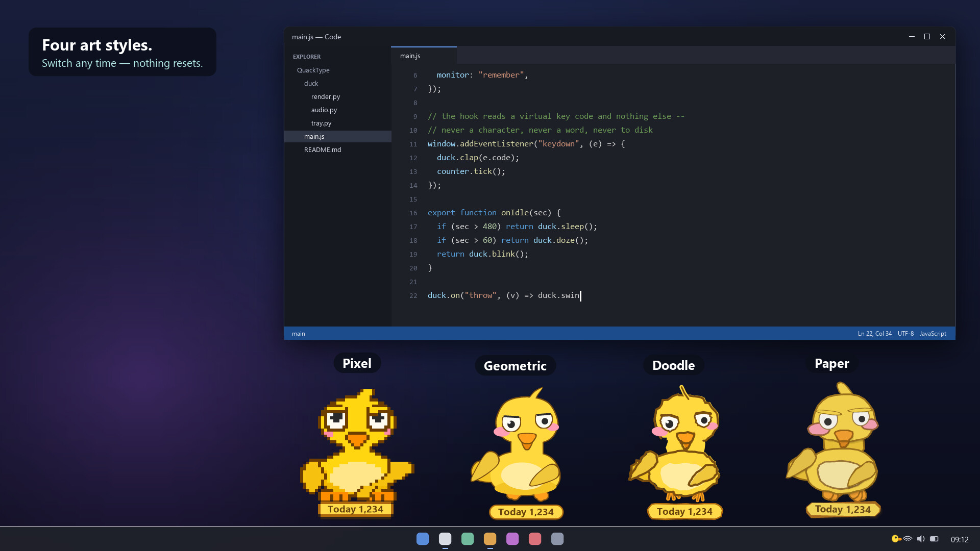The image size is (980, 551).
Task: Click the EXPLORER panel header
Action: click(x=307, y=57)
